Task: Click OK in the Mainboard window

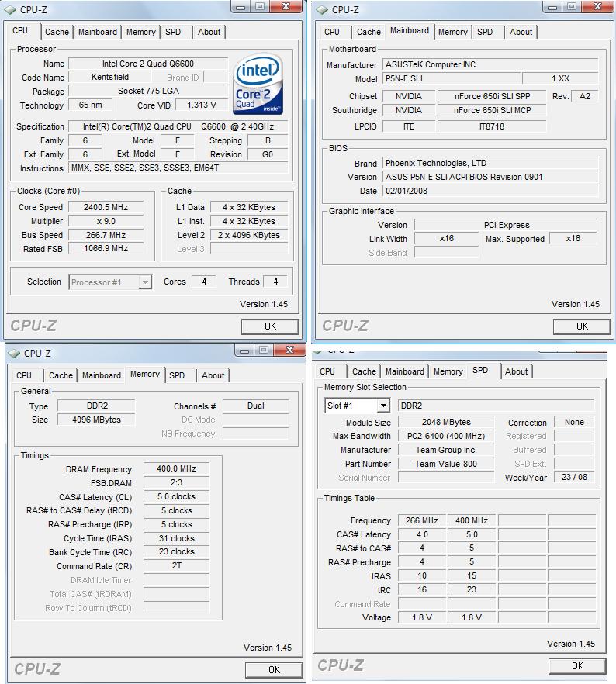Action: coord(582,326)
